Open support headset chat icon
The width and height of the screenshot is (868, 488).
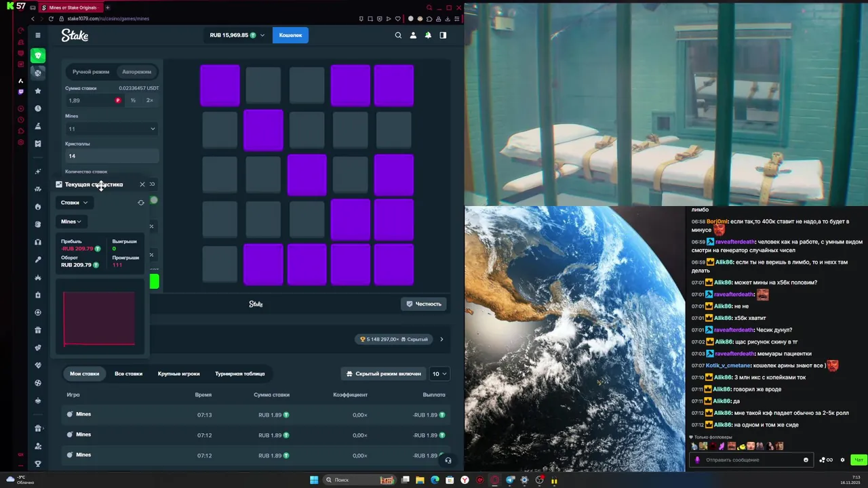[x=448, y=460]
